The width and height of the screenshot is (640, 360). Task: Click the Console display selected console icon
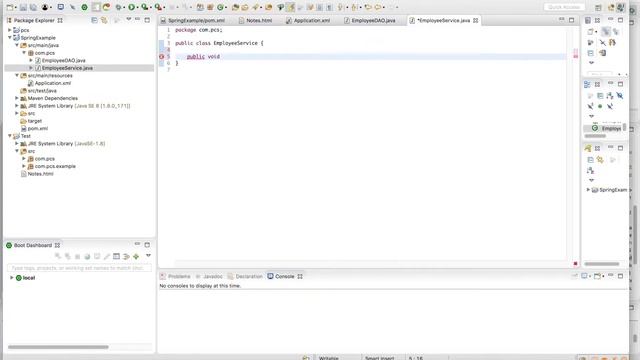584,276
